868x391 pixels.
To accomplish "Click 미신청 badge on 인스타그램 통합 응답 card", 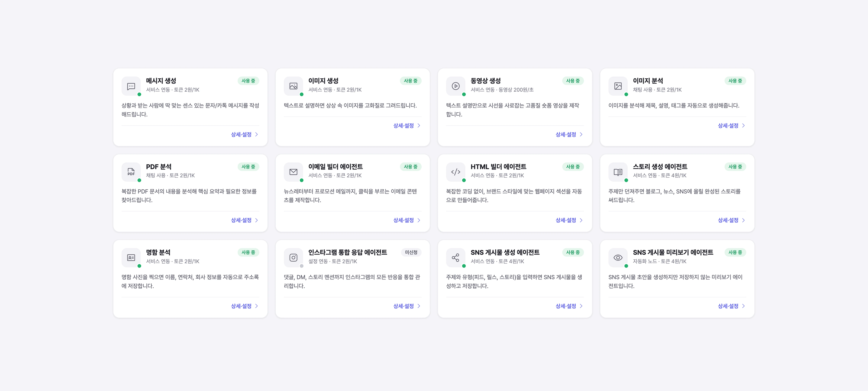I will coord(411,252).
